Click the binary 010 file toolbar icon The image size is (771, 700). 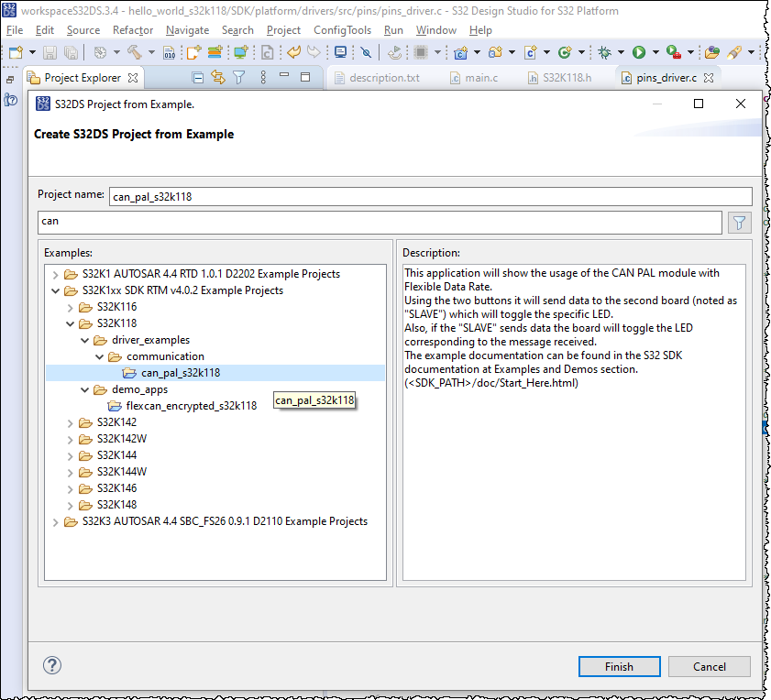(x=170, y=52)
